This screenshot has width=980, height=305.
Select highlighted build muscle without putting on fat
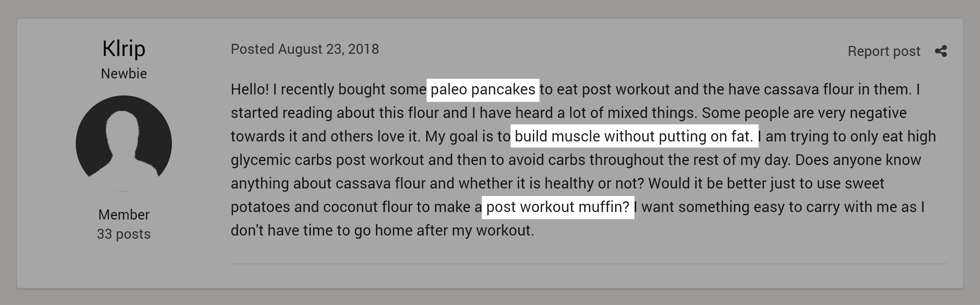point(634,136)
